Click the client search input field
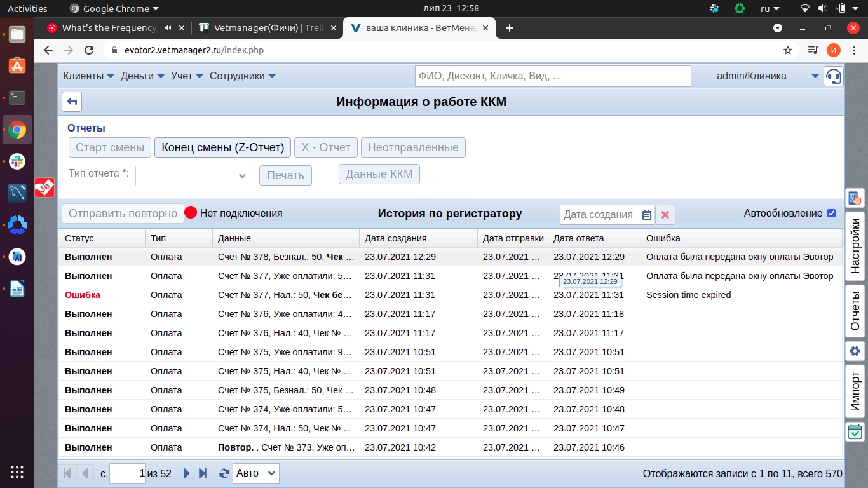 [552, 76]
